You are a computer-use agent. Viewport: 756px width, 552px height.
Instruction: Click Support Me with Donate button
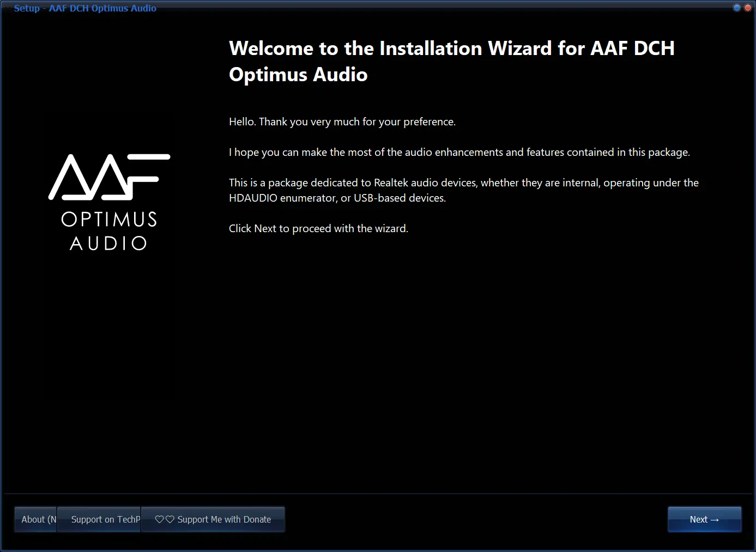tap(213, 519)
